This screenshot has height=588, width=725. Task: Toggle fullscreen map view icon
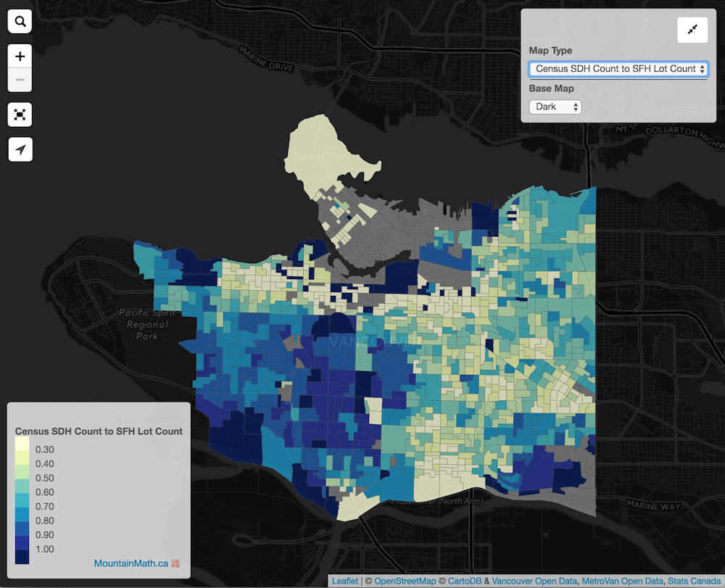20,115
